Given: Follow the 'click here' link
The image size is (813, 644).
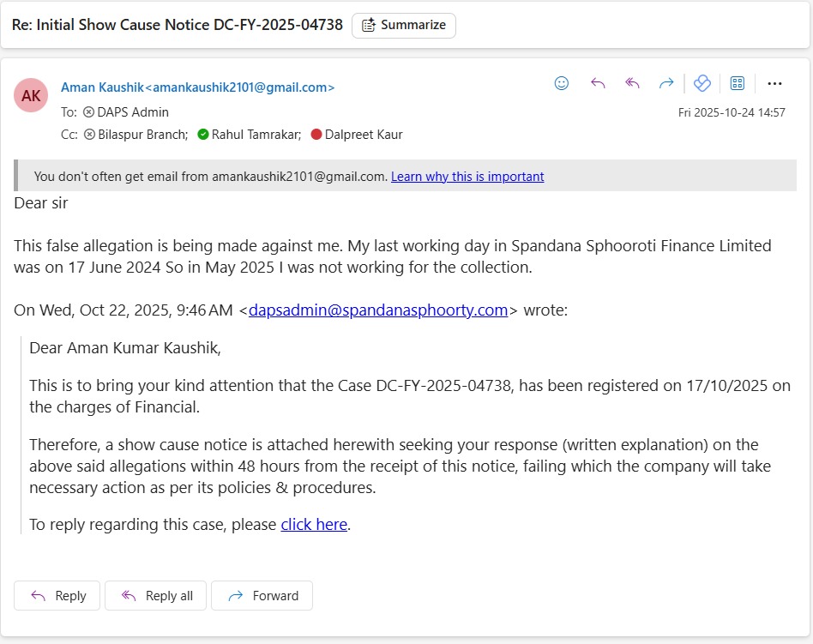Looking at the screenshot, I should pos(314,524).
